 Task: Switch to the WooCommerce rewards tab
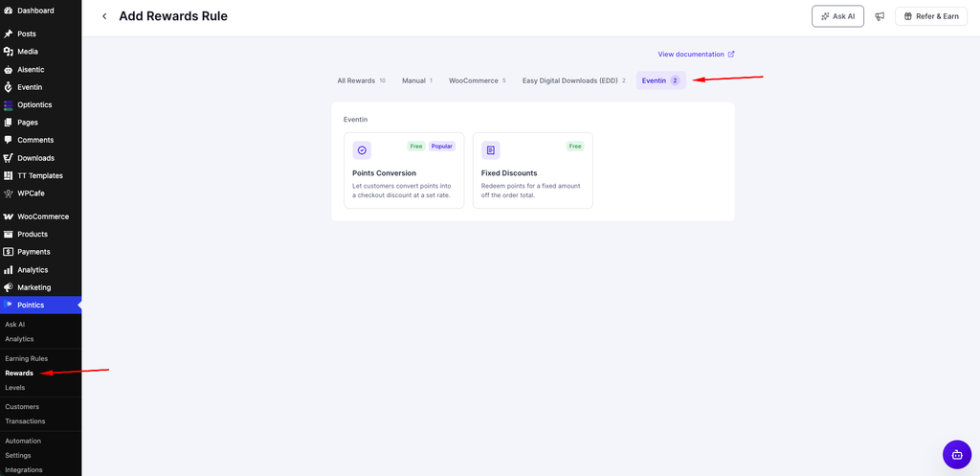tap(478, 80)
